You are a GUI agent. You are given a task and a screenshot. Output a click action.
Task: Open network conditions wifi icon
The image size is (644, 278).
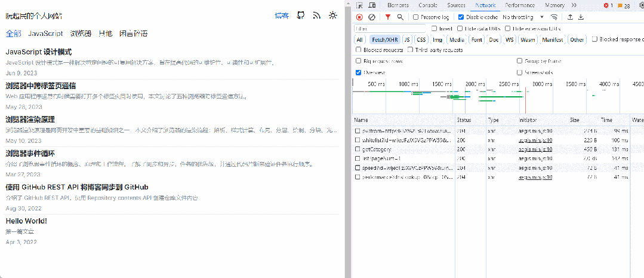(554, 17)
